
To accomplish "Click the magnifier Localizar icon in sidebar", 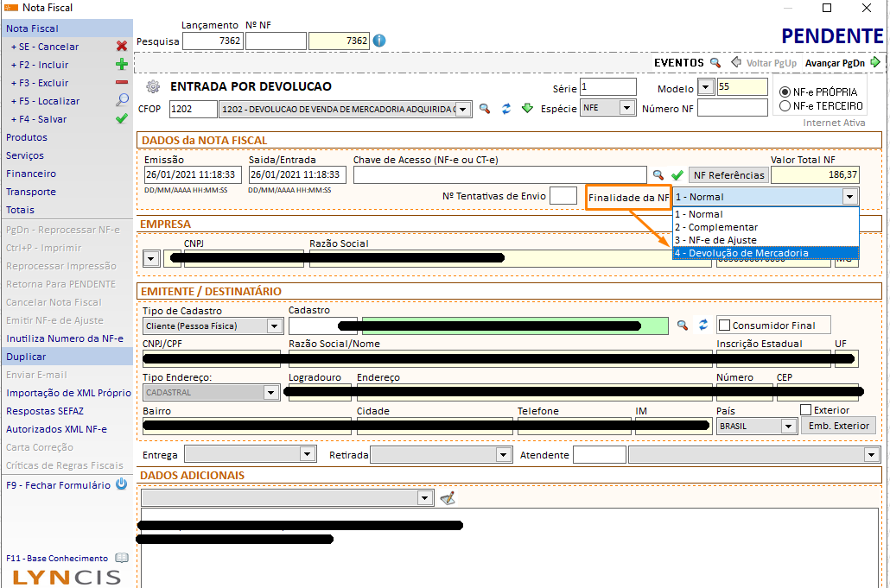I will pyautogui.click(x=122, y=101).
